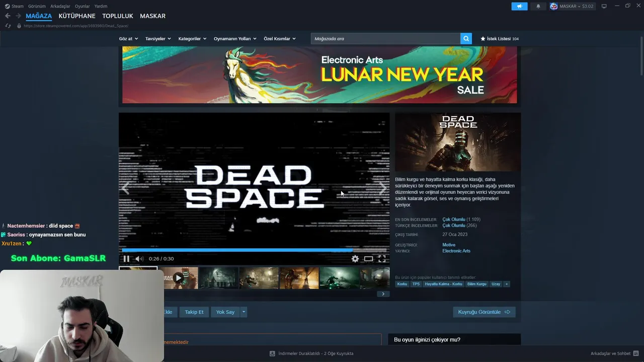Click the plus button to add a tag

pyautogui.click(x=507, y=284)
